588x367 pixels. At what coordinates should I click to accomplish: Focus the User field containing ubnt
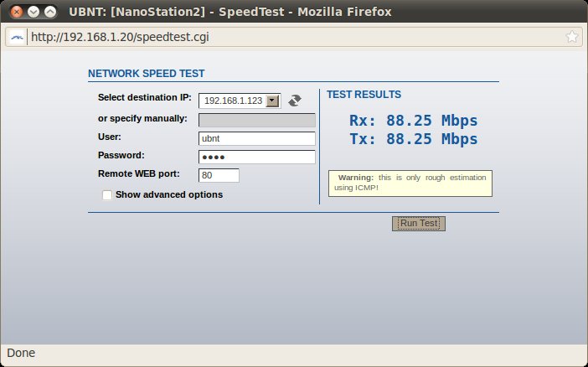256,138
